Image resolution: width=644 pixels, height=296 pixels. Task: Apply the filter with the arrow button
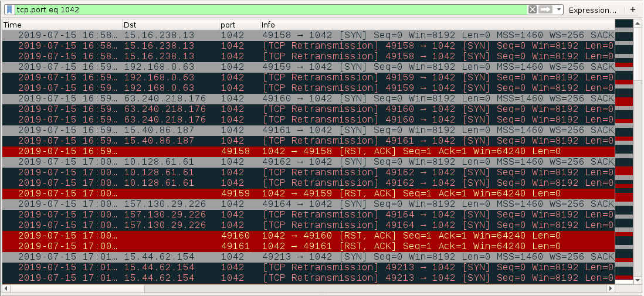click(545, 9)
